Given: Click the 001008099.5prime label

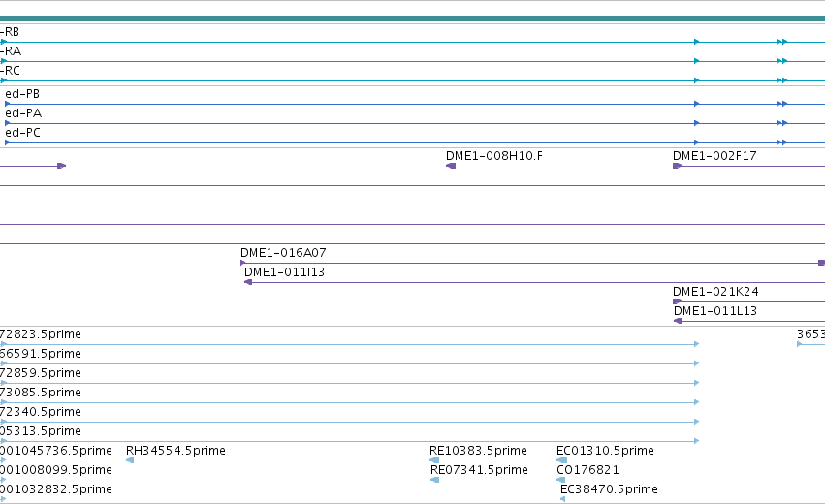Looking at the screenshot, I should (x=56, y=470).
